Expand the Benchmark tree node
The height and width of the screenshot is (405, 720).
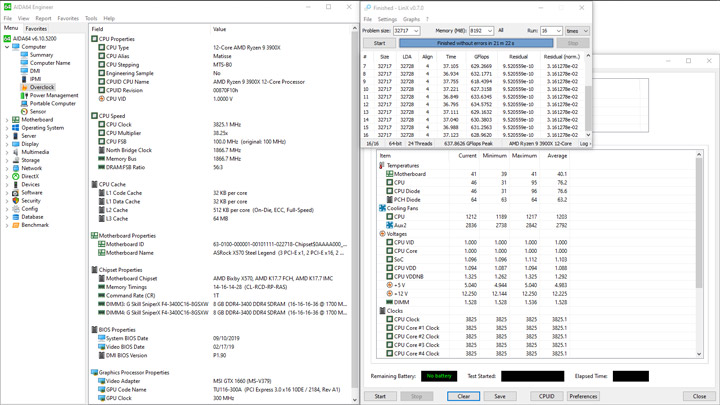(7, 225)
